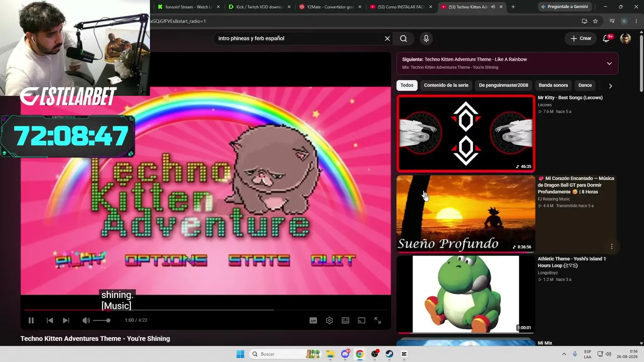Open the Sueño Profundo video thumbnail
Viewport: 644px width, 362px height.
click(466, 213)
